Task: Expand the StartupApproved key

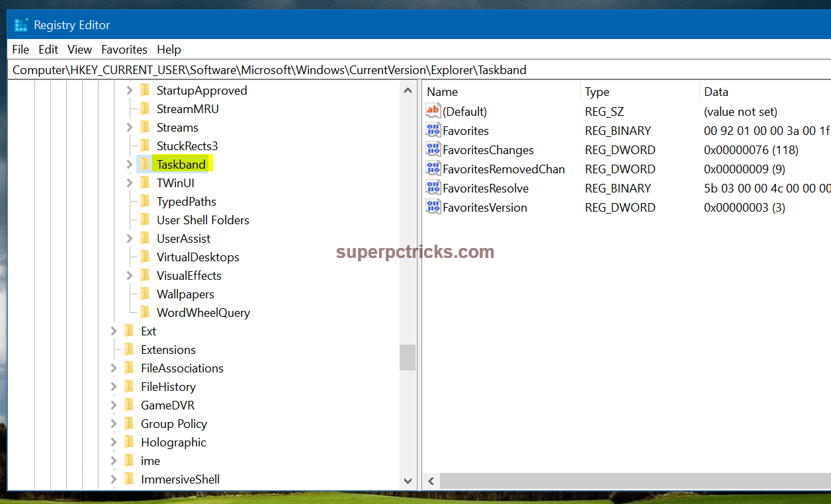Action: 129,90
